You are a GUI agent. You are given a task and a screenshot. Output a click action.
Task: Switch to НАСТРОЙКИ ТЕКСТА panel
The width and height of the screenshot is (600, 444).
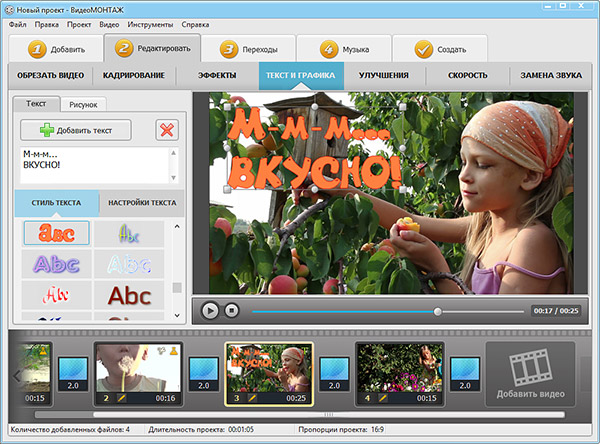pyautogui.click(x=142, y=203)
